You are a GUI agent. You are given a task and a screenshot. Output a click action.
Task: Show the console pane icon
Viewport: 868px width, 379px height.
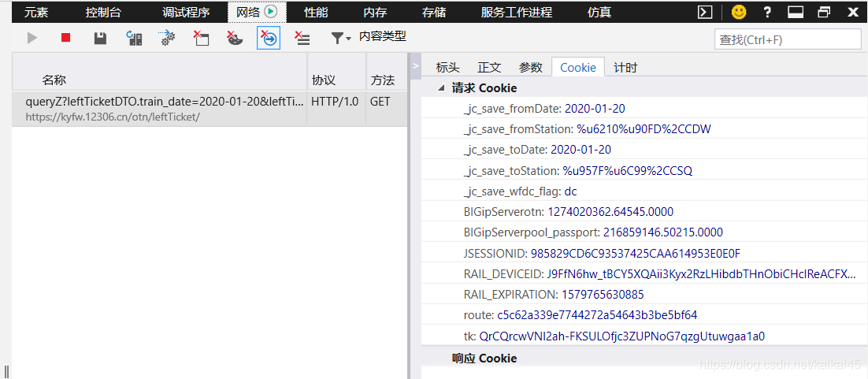(x=705, y=12)
